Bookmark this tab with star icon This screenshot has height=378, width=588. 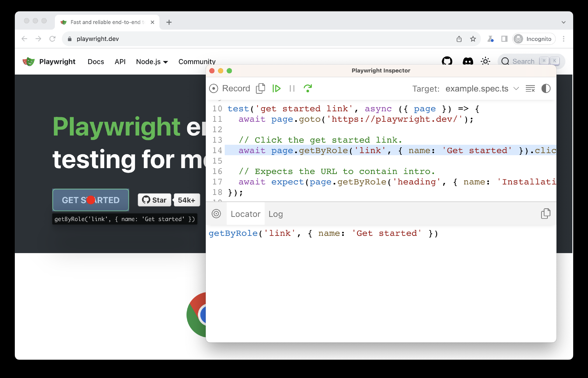(x=473, y=39)
